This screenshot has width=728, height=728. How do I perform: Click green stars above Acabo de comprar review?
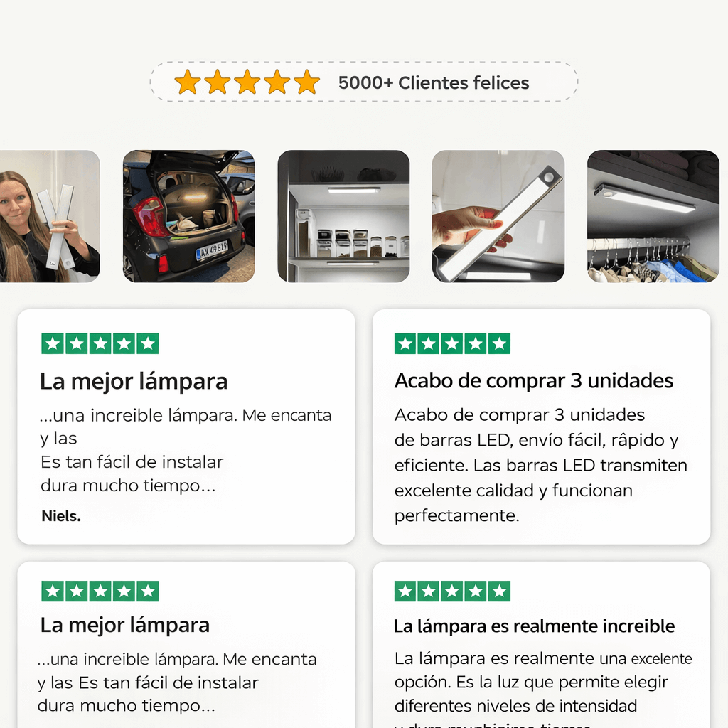tap(452, 343)
